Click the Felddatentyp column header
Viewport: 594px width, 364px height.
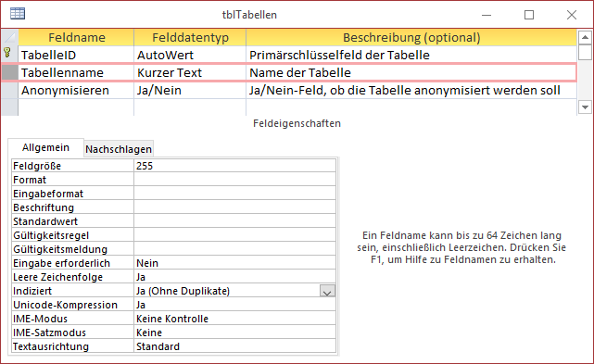coord(190,37)
